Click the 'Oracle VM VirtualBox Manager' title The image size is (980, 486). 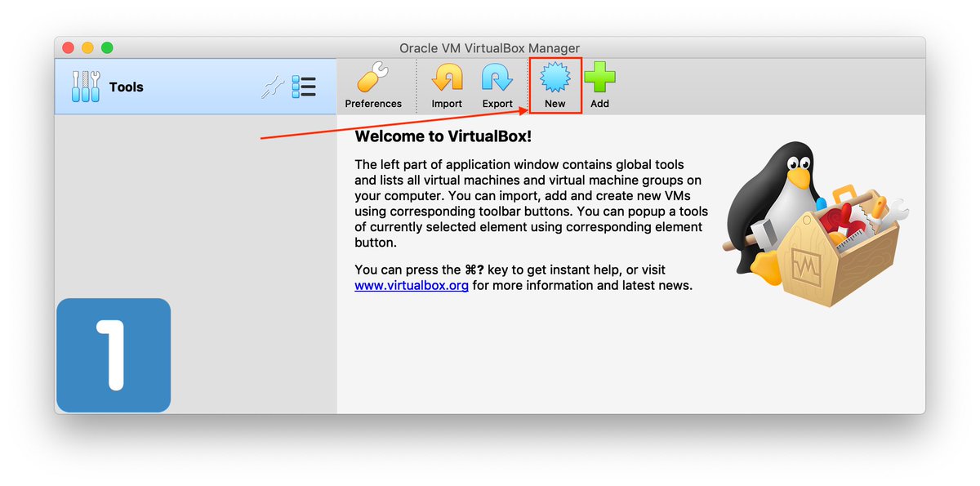[489, 48]
